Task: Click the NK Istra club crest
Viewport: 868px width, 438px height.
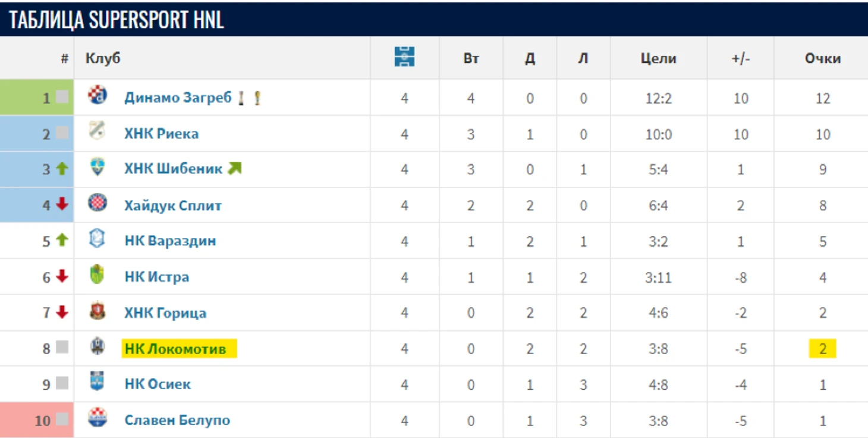Action: 98,275
